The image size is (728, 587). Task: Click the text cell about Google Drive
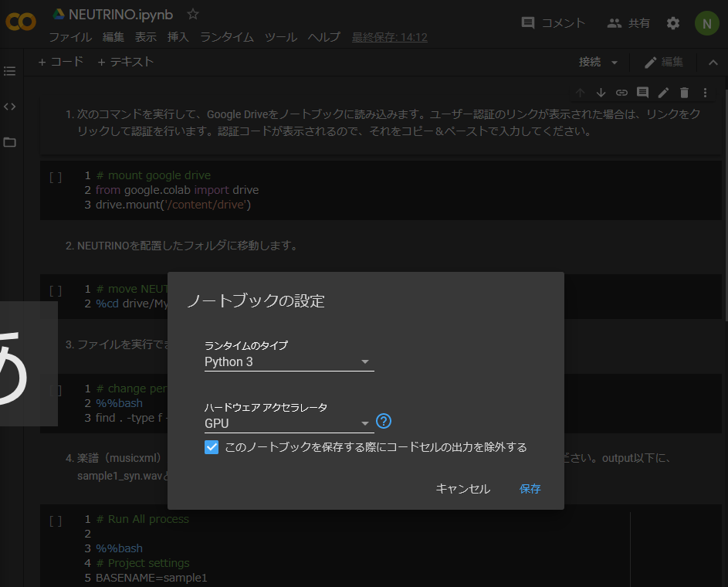tap(381, 123)
